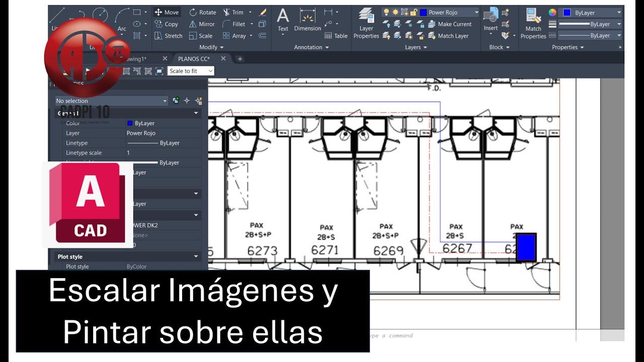Screen dimensions: 644x362
Task: Close the PLANOS CC* tab
Action: (223, 59)
